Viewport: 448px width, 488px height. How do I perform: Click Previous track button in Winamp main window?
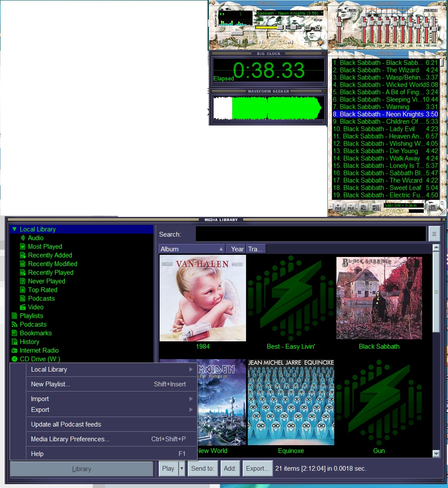220,42
